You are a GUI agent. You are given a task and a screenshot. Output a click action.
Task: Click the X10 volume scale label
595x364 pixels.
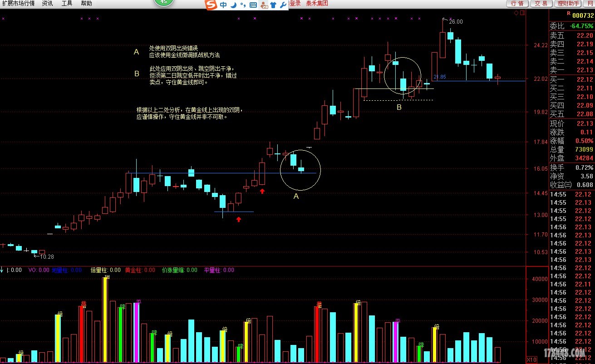click(531, 360)
